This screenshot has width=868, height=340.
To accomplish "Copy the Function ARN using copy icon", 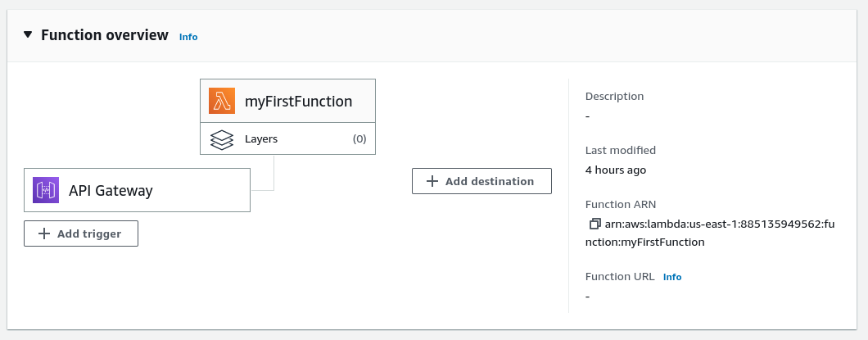I will [x=594, y=224].
